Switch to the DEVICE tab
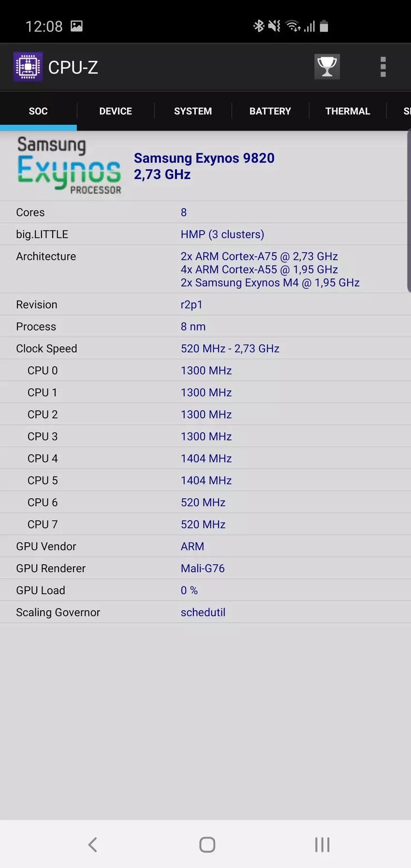 [116, 111]
